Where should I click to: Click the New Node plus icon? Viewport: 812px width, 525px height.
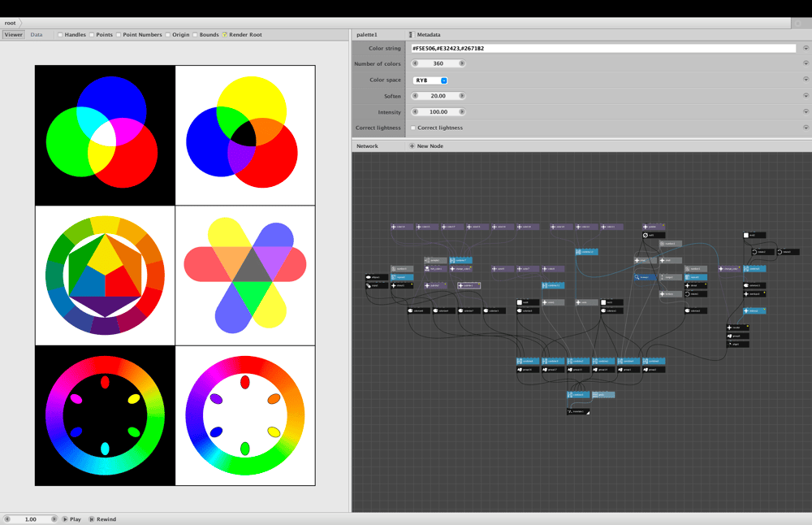(x=412, y=146)
